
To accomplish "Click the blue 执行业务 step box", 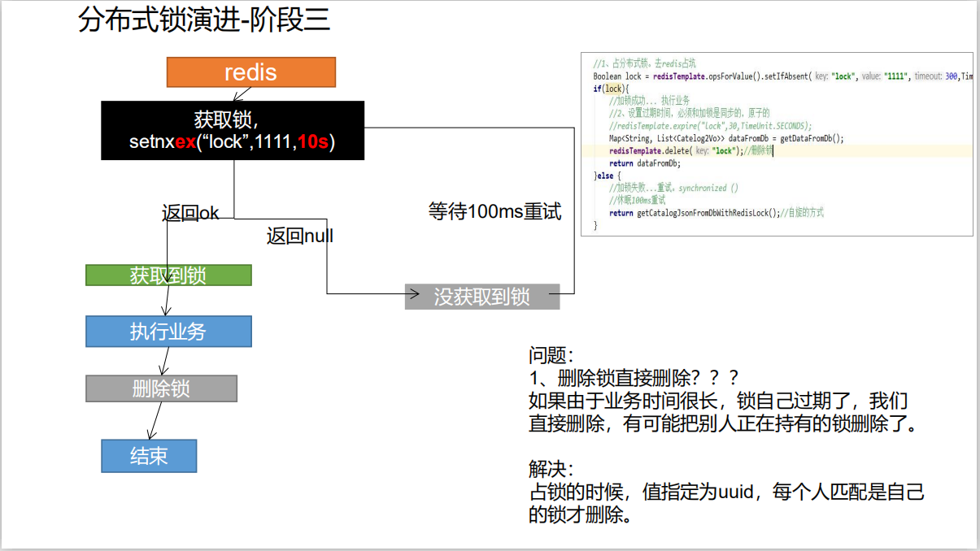I will (x=168, y=331).
